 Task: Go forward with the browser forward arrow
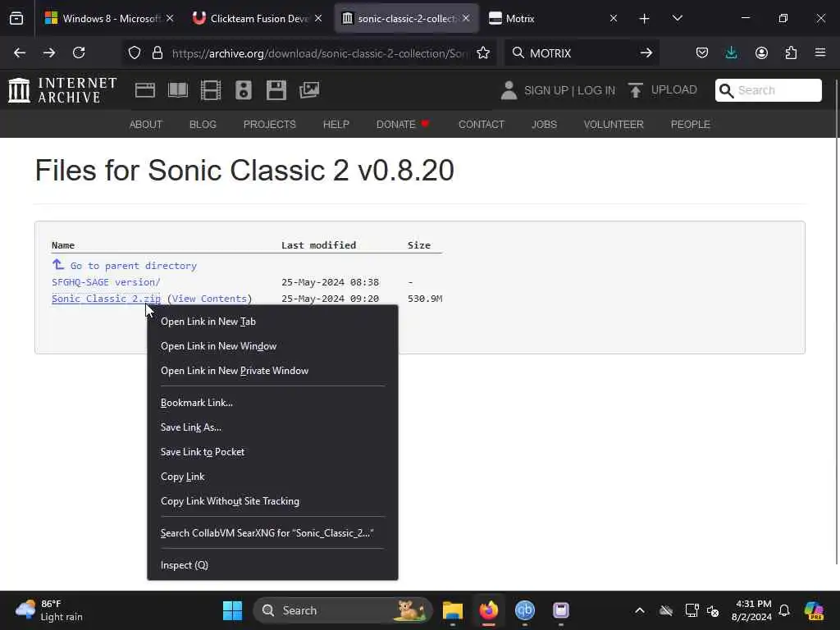point(49,52)
